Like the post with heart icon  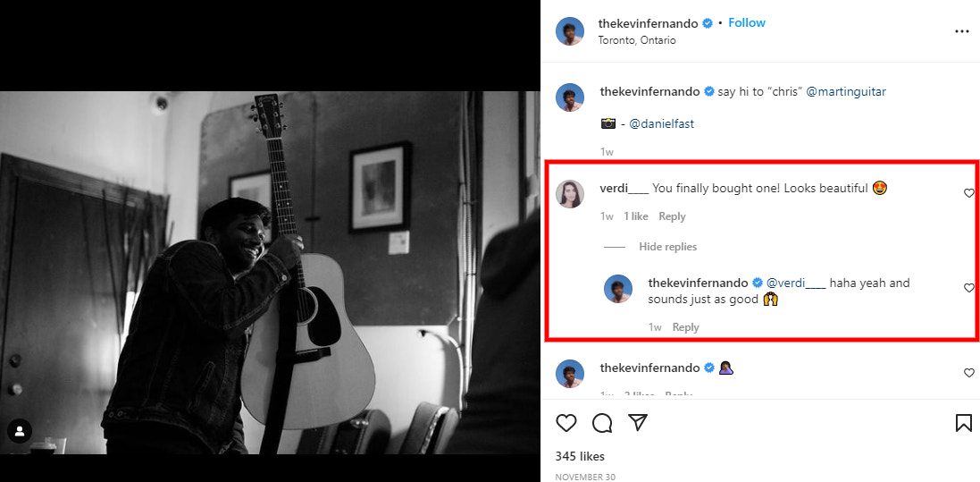pyautogui.click(x=566, y=422)
